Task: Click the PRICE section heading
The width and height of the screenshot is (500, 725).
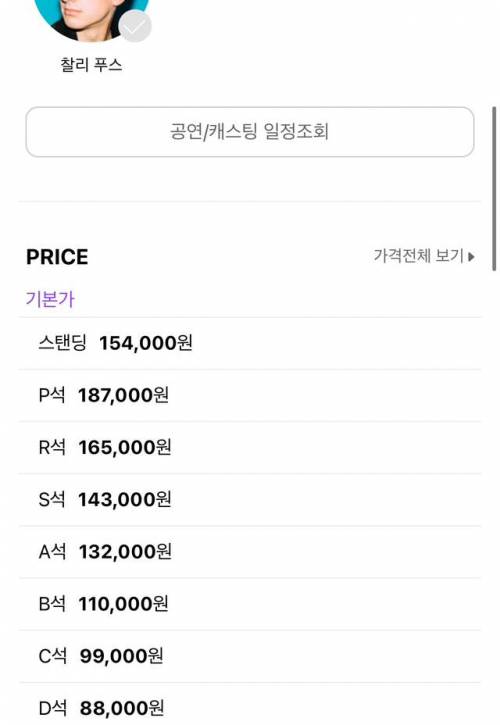Action: [57, 257]
